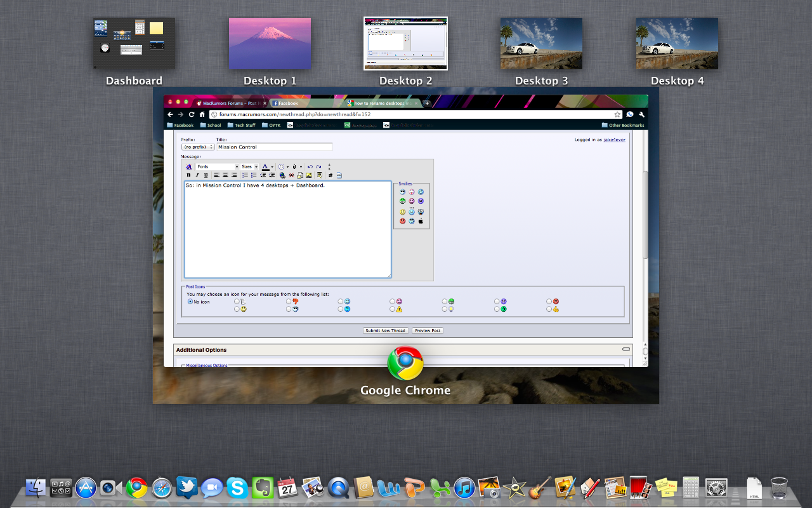Screen dimensions: 812x508
Task: Open Stickies notes in the dock
Action: pyautogui.click(x=665, y=488)
